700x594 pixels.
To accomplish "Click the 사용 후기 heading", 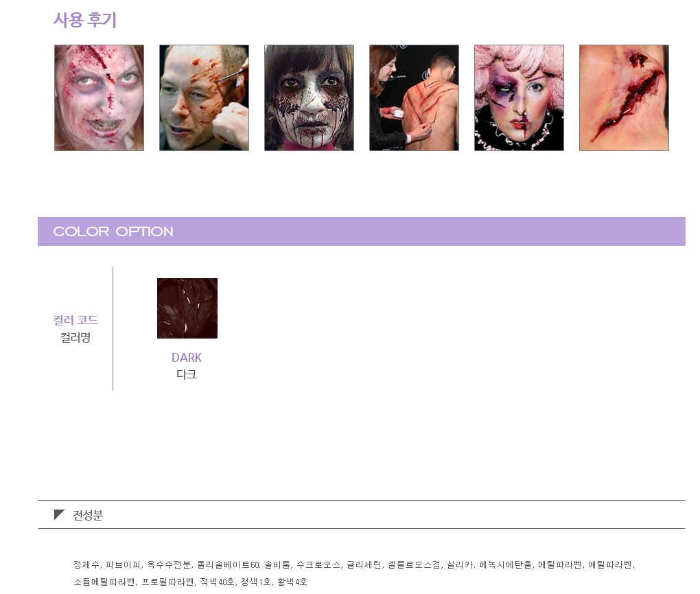I will [x=85, y=20].
